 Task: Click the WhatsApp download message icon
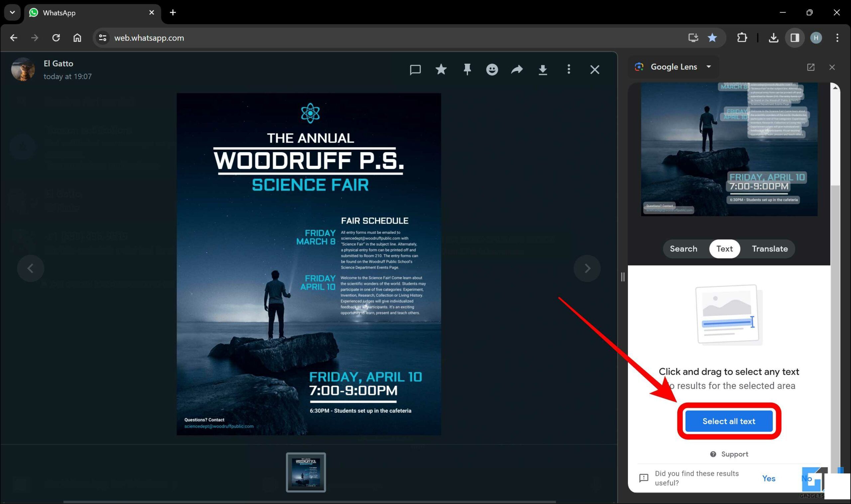click(543, 69)
